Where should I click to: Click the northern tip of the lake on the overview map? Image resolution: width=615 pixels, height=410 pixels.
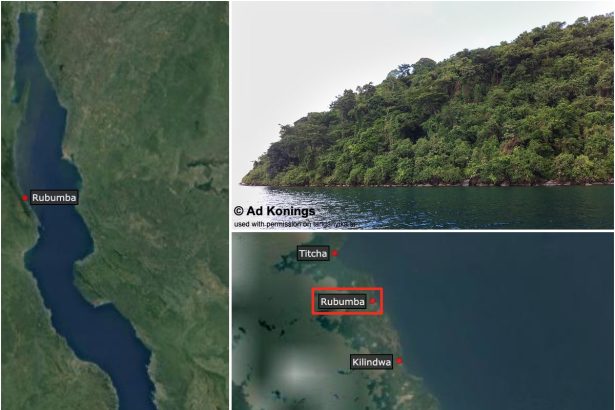click(27, 16)
